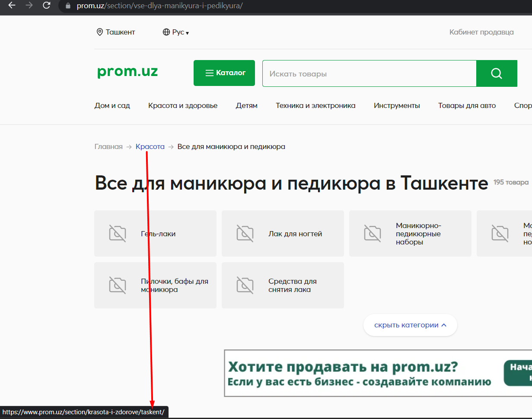Focus the Искать товары search field
532x419 pixels.
click(370, 73)
